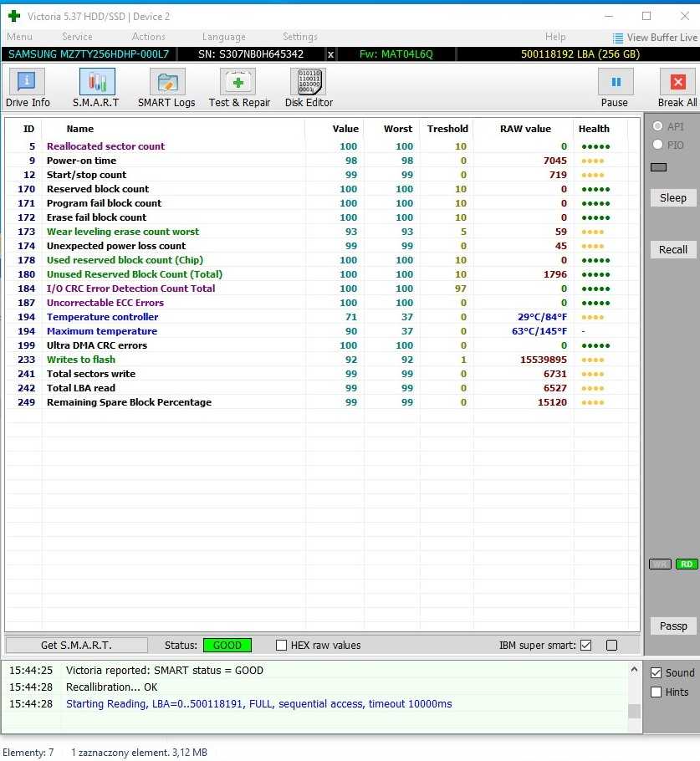Open the Language menu

(224, 37)
